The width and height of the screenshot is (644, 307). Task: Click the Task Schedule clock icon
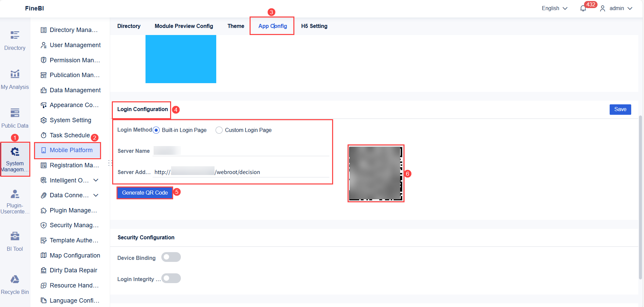pyautogui.click(x=43, y=135)
